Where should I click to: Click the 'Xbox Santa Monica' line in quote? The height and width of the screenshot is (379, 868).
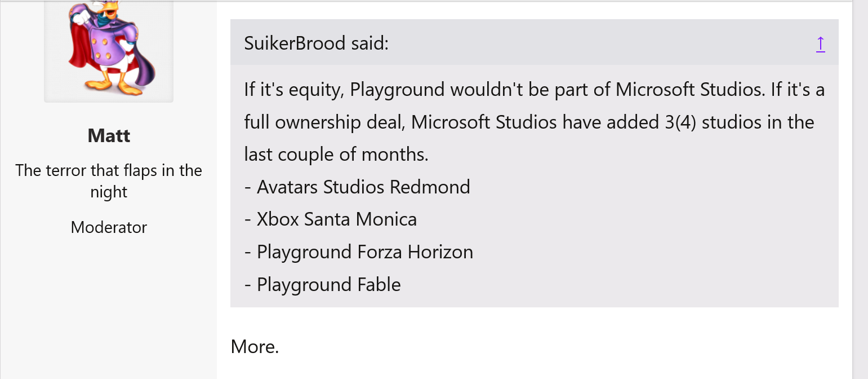[331, 219]
